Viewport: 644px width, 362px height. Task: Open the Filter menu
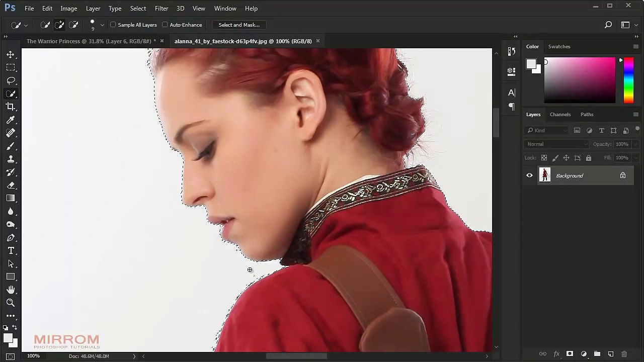(x=162, y=9)
